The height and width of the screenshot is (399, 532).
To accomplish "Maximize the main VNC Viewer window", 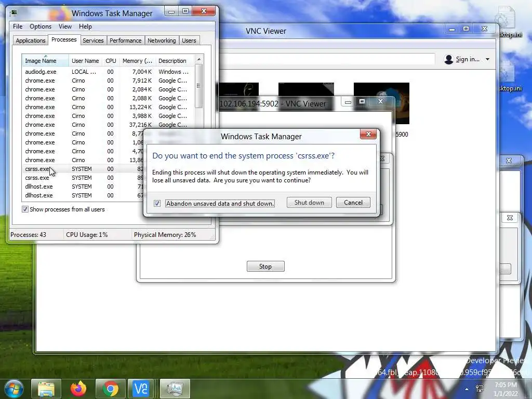I will (466, 29).
